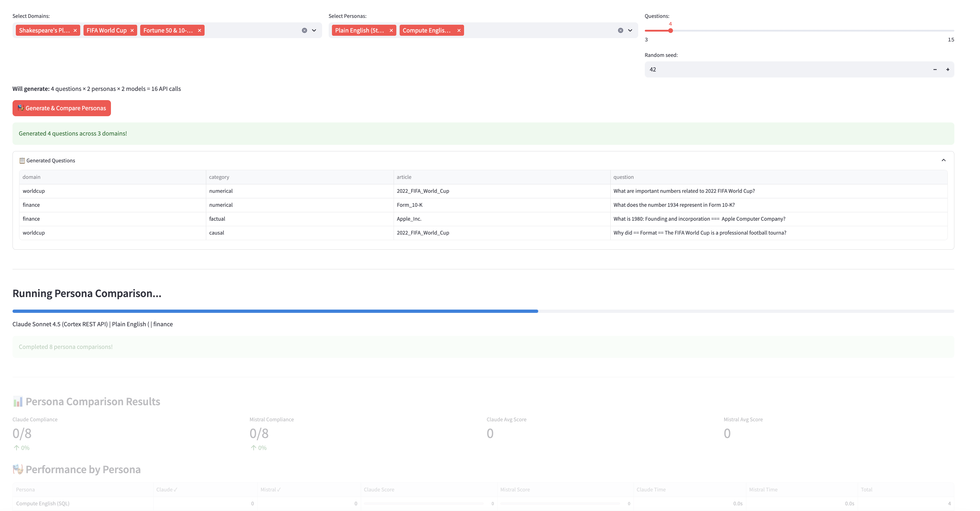980x511 pixels.
Task: Remove the Shakespeare's Plays domain tag
Action: [75, 30]
